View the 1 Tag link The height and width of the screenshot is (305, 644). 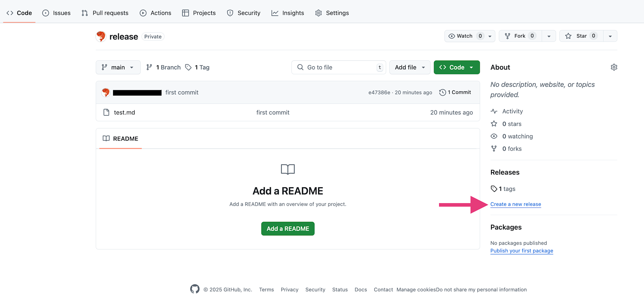point(197,67)
